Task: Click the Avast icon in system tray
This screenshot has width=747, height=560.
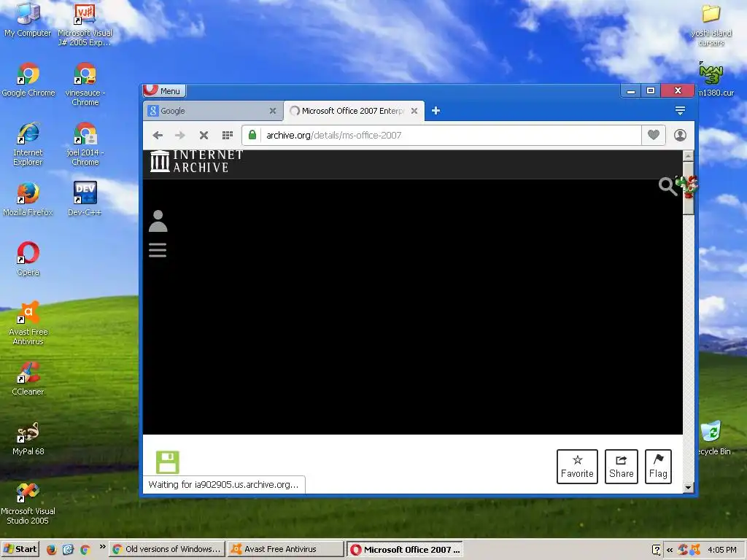Action: coord(695,550)
